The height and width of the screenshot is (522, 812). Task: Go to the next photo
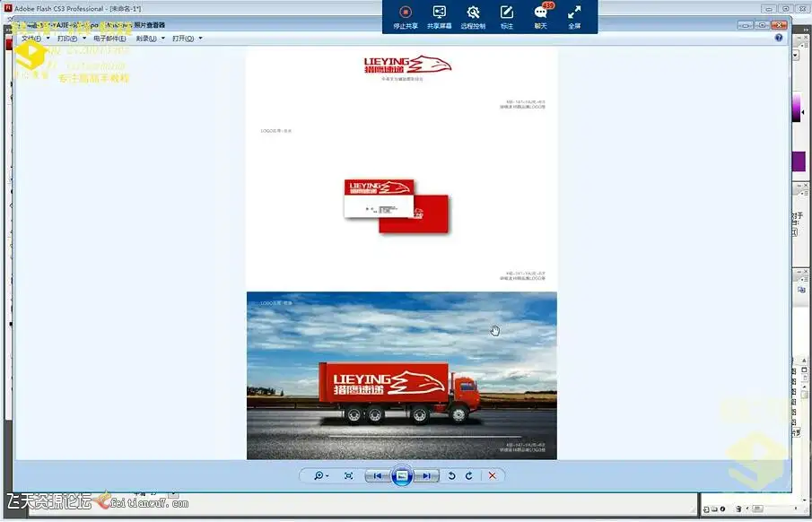pos(426,475)
